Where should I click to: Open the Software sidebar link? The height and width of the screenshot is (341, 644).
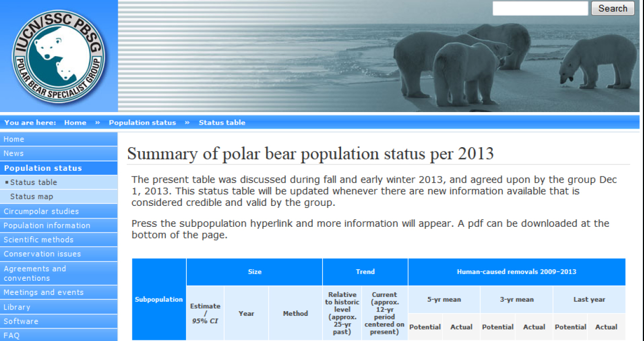pyautogui.click(x=21, y=321)
